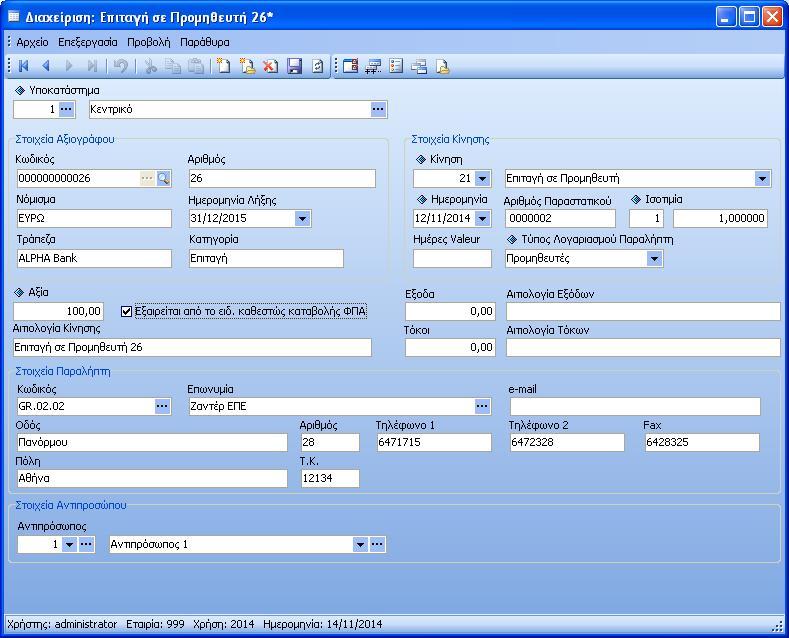Click the Τόκοι amount field
This screenshot has height=638, width=789.
tap(450, 347)
